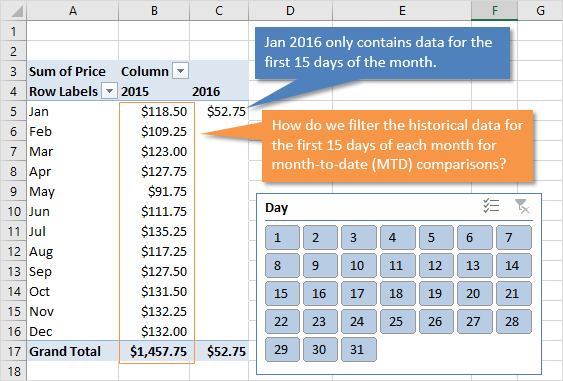Choose day 15 slicer button
Viewport: 563px width, 381px height.
pos(282,293)
